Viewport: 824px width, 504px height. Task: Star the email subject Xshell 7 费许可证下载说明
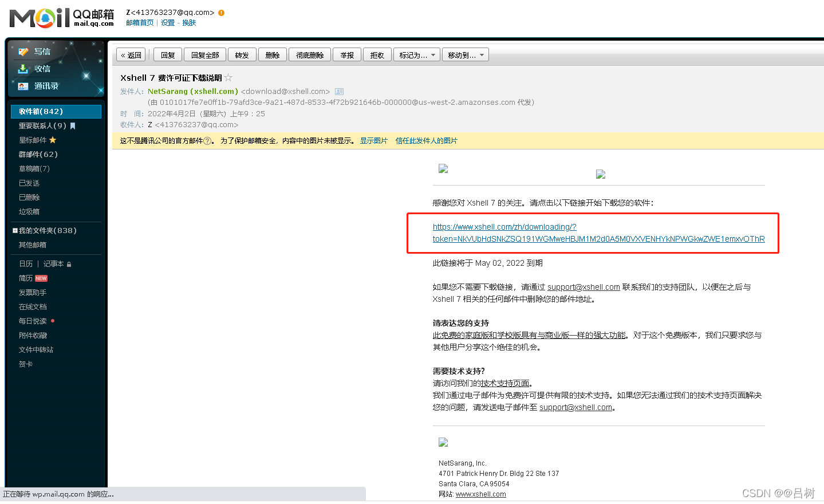(x=228, y=77)
